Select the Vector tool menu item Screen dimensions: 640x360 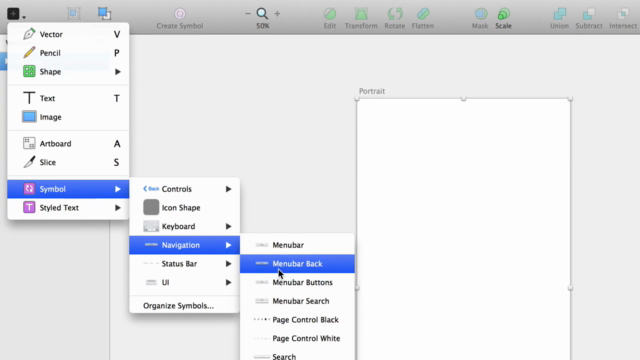click(68, 34)
